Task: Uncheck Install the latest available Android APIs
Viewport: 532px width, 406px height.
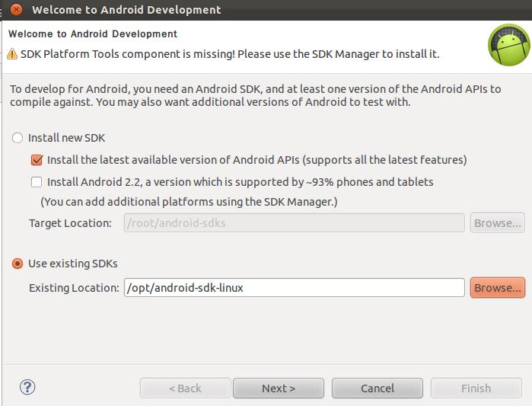Action: click(x=37, y=160)
